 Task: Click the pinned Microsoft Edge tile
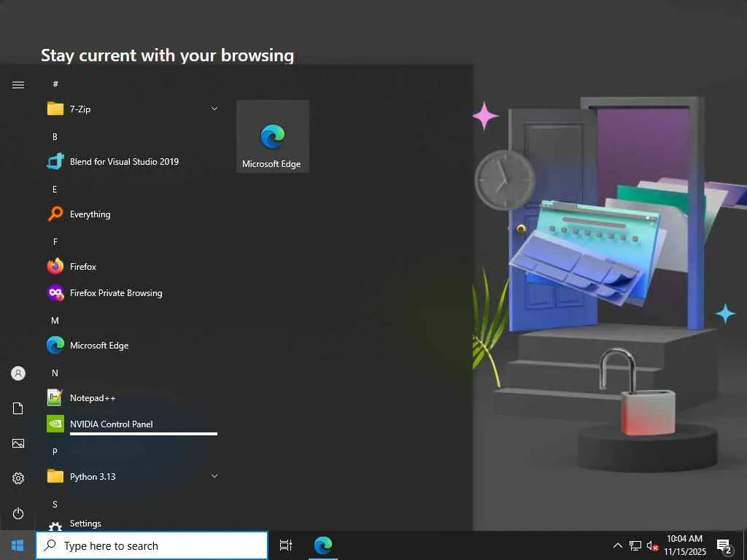pos(273,136)
